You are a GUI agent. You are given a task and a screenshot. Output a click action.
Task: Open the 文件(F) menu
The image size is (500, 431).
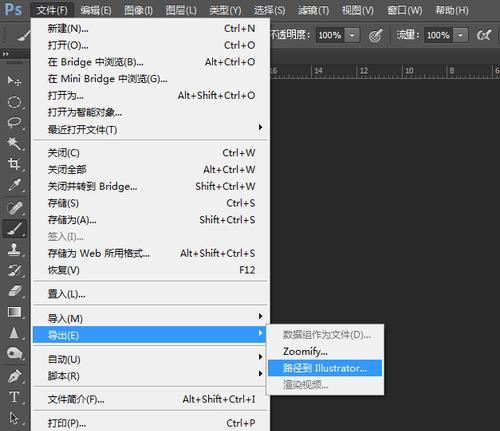[52, 10]
